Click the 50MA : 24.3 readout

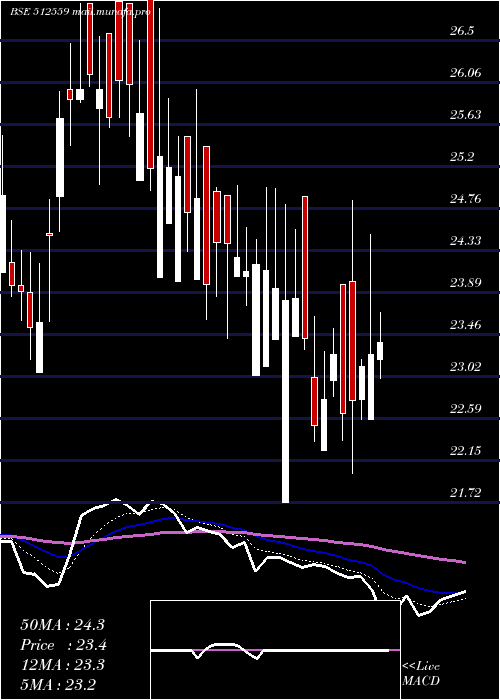pyautogui.click(x=62, y=625)
